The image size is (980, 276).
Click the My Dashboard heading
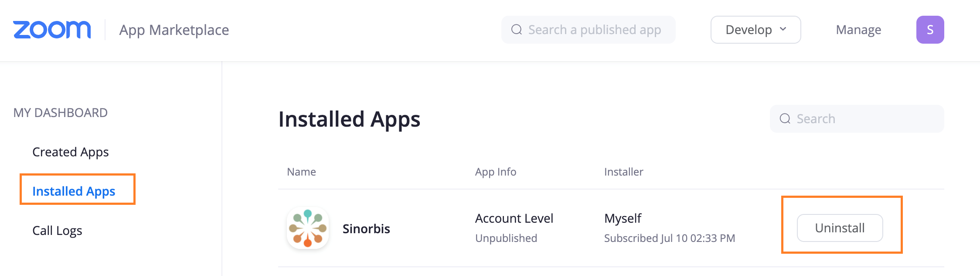click(60, 112)
